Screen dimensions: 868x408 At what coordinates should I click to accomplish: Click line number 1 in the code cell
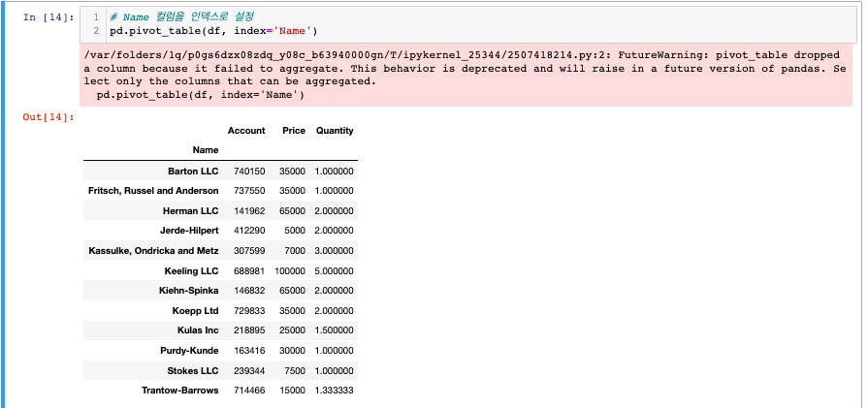coord(96,17)
